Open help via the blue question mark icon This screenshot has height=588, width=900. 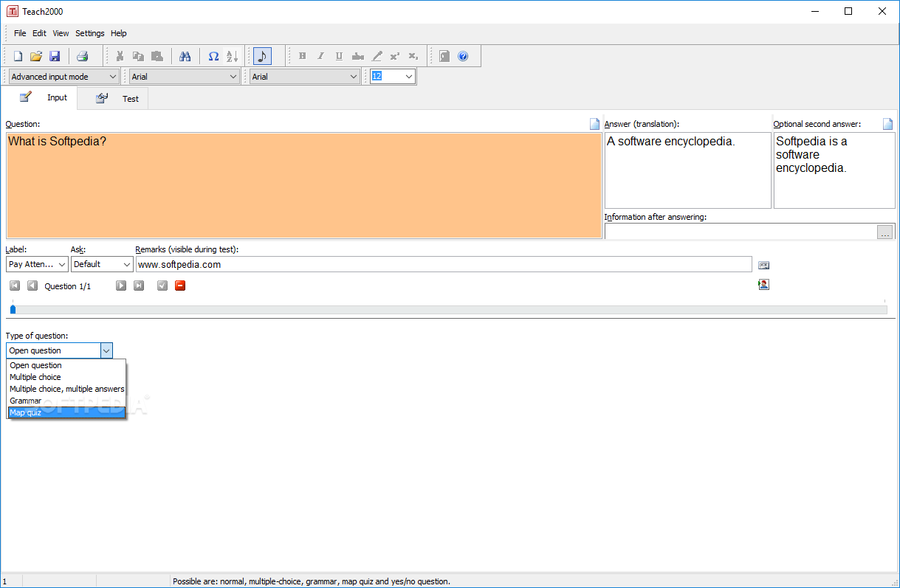463,56
